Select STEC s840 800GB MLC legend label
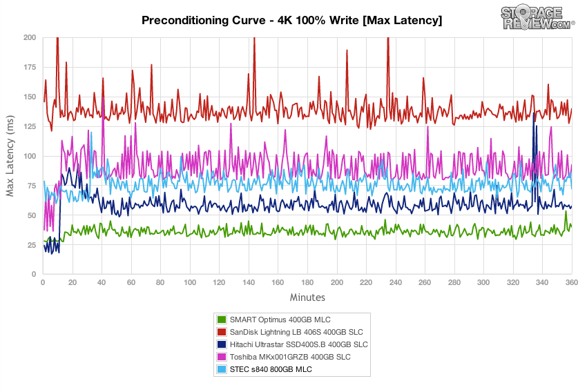Viewport: 587px width, 392px height. pyautogui.click(x=271, y=369)
